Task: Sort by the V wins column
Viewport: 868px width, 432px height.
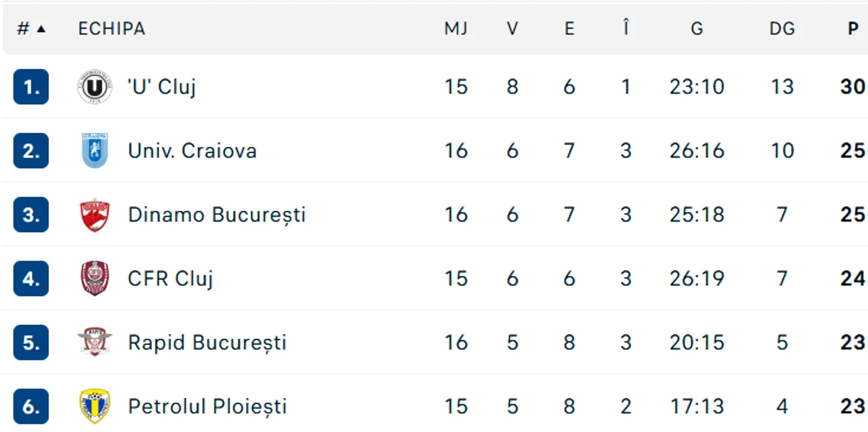Action: coord(512,29)
